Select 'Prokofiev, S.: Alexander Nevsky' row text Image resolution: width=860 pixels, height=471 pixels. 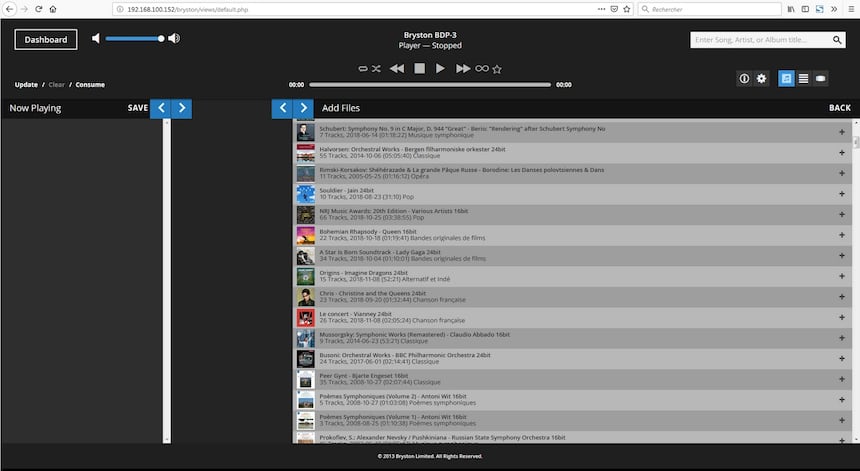(x=442, y=438)
